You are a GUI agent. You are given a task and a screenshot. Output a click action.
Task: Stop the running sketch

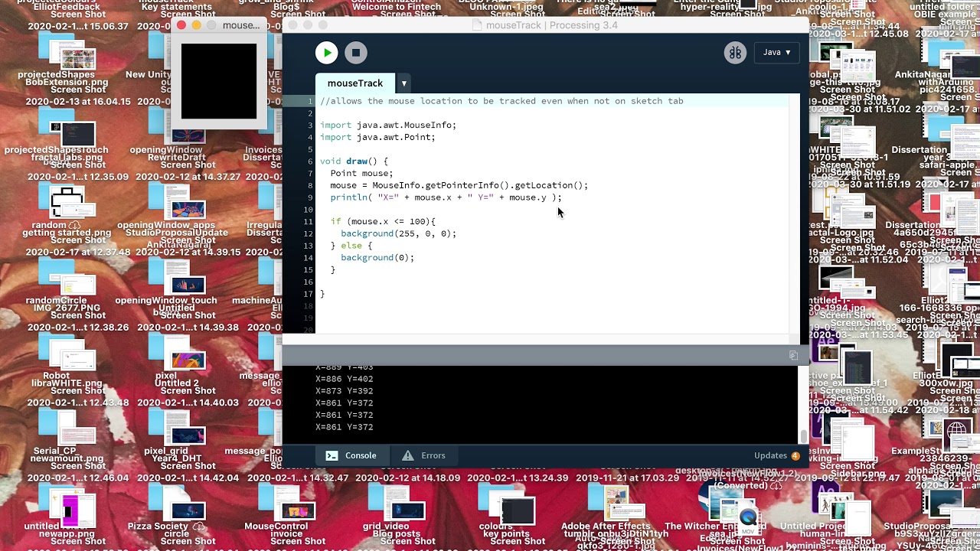(x=356, y=53)
